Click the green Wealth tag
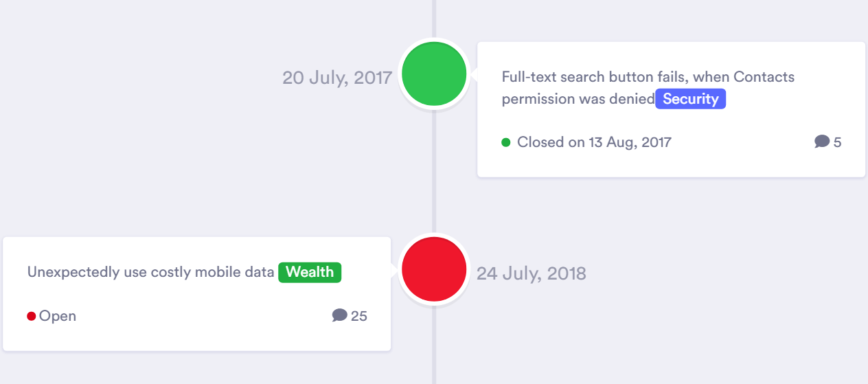The height and width of the screenshot is (384, 868). (310, 272)
